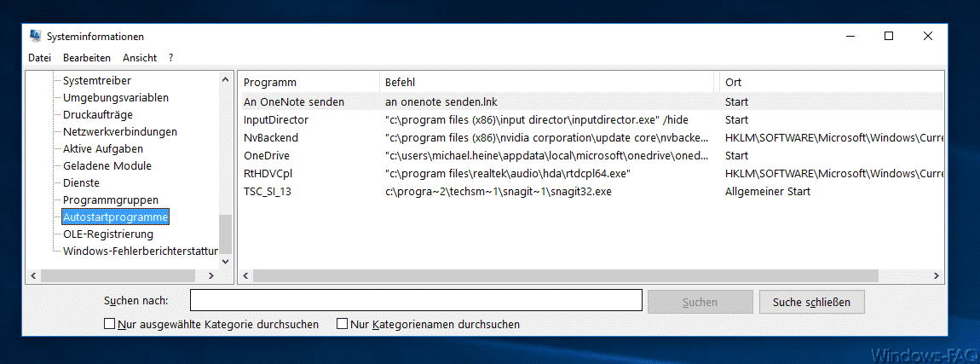This screenshot has width=980, height=364.
Task: Click tree pane scroll right arrow
Action: [x=211, y=275]
